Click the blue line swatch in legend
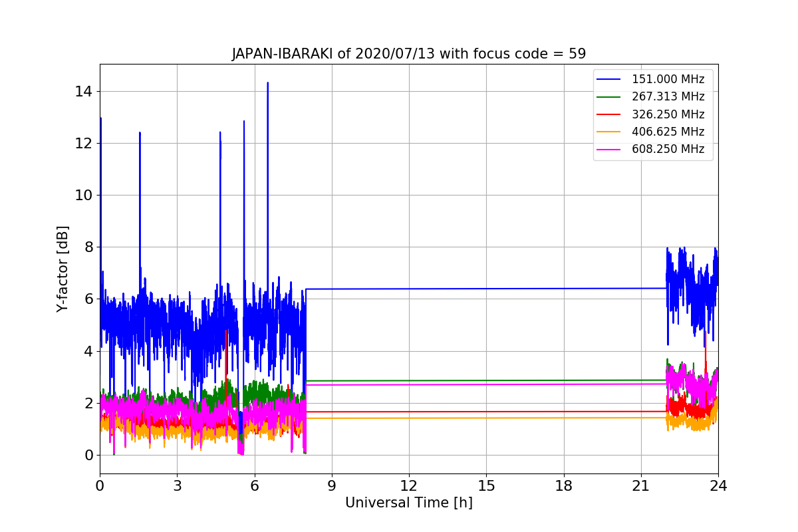798x532 pixels. (x=608, y=79)
